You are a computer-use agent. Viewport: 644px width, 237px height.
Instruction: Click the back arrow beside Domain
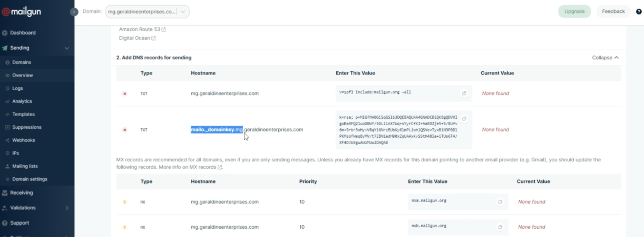pos(74,12)
